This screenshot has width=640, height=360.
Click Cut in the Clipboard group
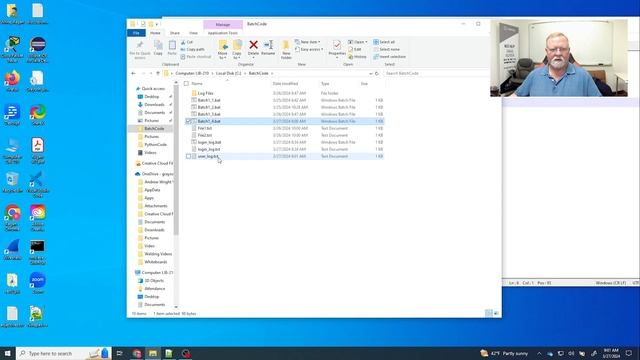point(187,42)
